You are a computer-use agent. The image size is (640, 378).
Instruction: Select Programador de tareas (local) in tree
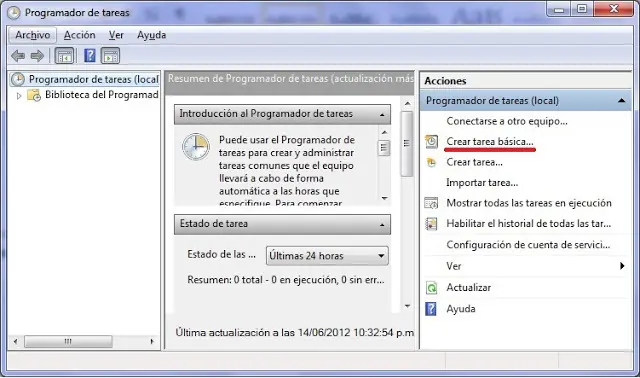coord(93,79)
